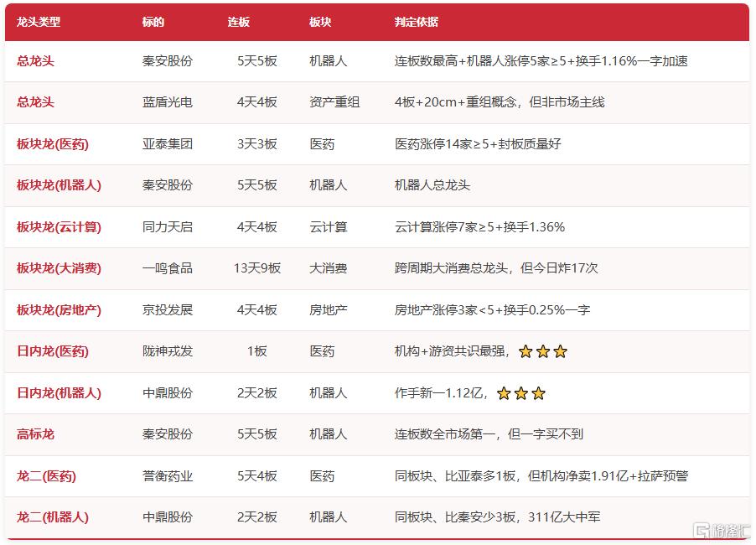This screenshot has width=756, height=545.
Task: Click the 机器人总龙头 reasoning text
Action: point(432,185)
